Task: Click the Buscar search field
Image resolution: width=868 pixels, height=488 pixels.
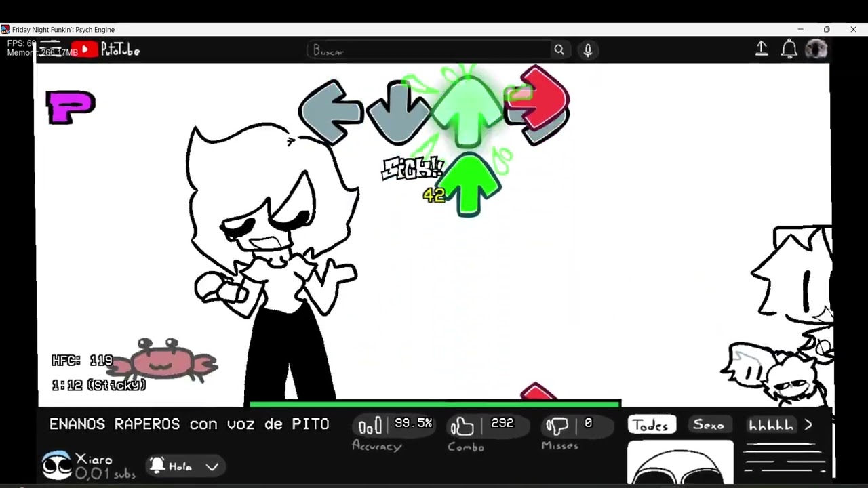Action: pyautogui.click(x=429, y=50)
